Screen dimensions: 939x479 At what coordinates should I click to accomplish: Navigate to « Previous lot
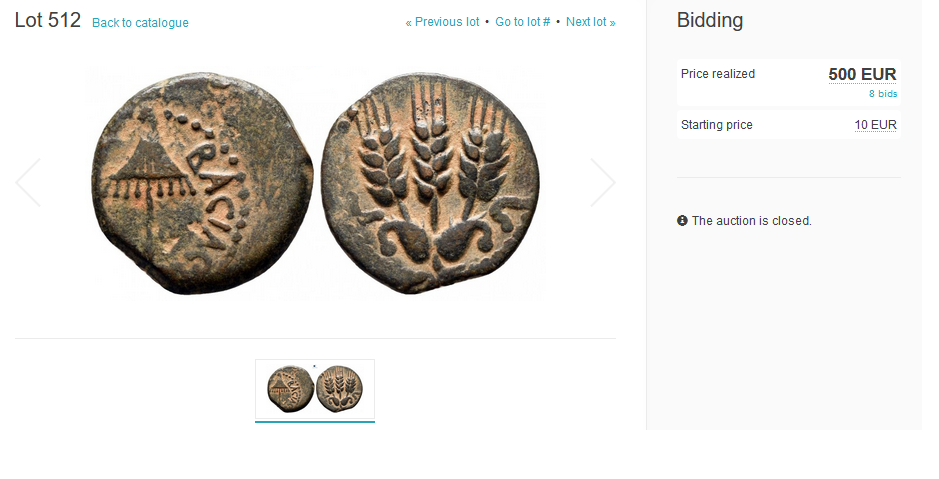[x=442, y=22]
